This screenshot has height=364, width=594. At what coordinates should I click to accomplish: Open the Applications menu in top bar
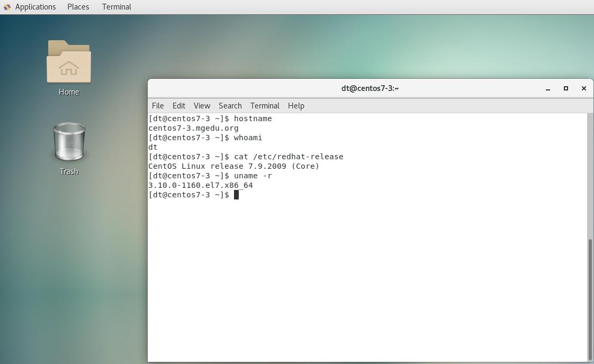tap(35, 7)
